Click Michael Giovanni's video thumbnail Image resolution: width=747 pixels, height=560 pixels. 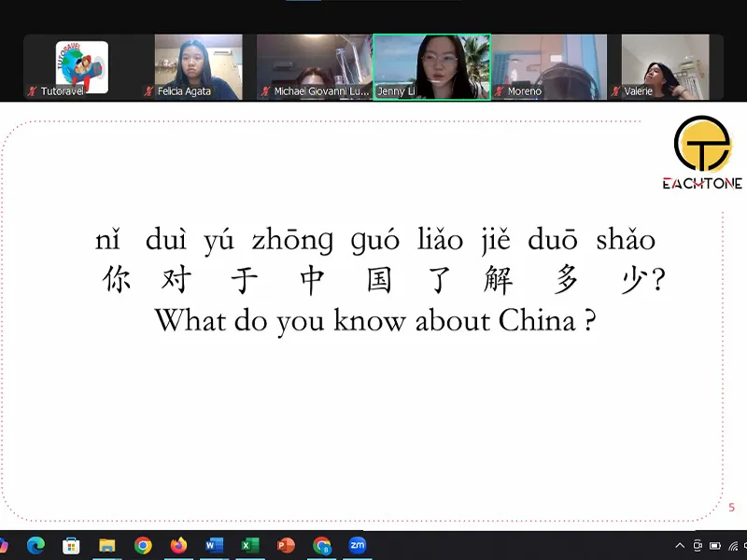[315, 67]
